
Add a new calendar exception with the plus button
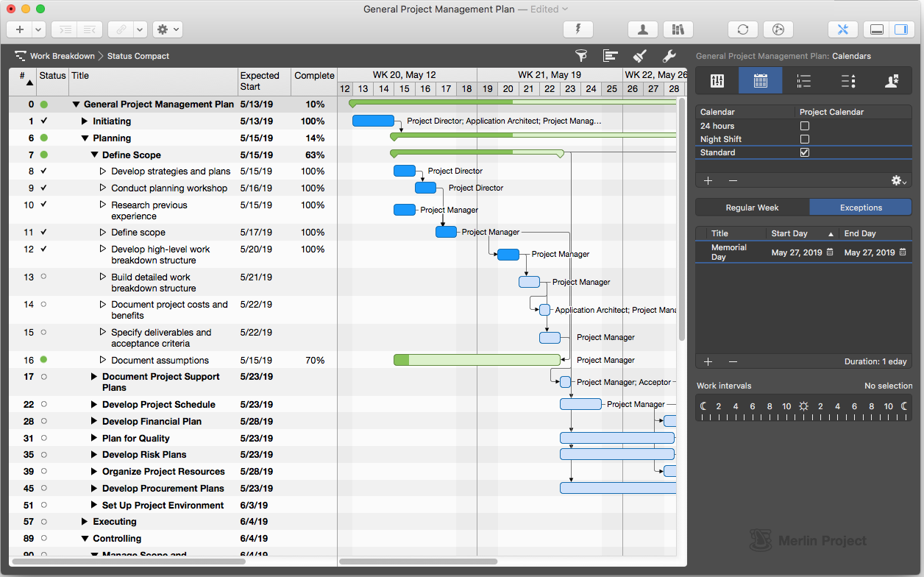pyautogui.click(x=708, y=361)
